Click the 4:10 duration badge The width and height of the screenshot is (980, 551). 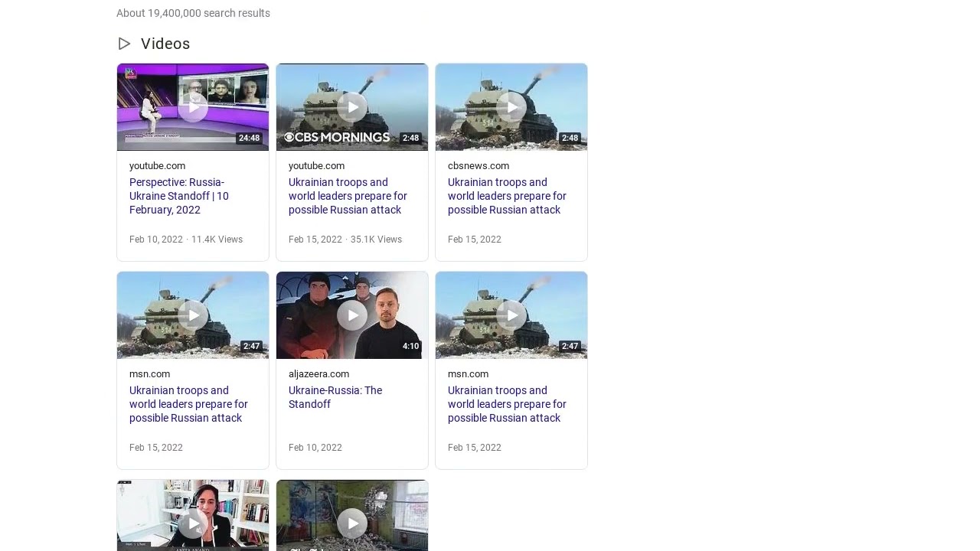(411, 347)
